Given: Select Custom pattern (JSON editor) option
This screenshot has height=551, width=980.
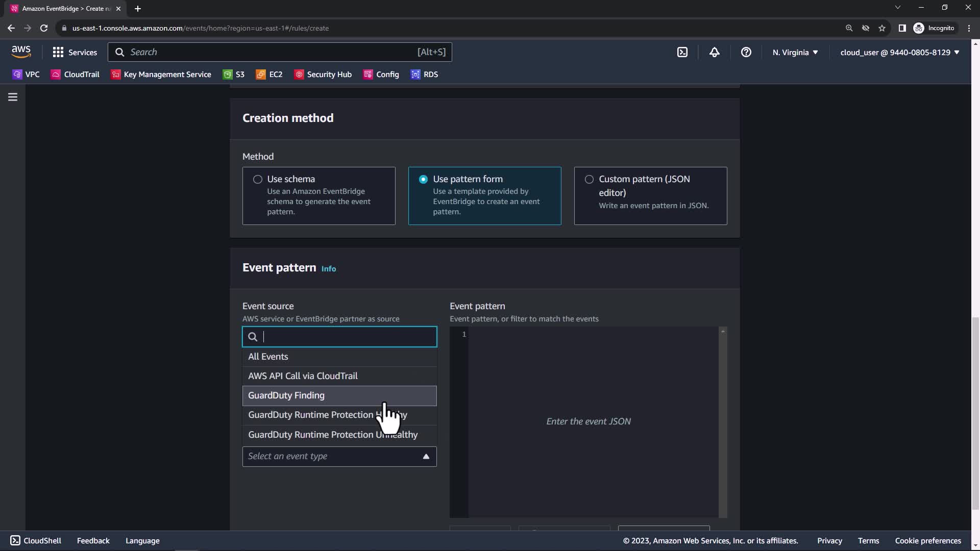Looking at the screenshot, I should point(589,179).
